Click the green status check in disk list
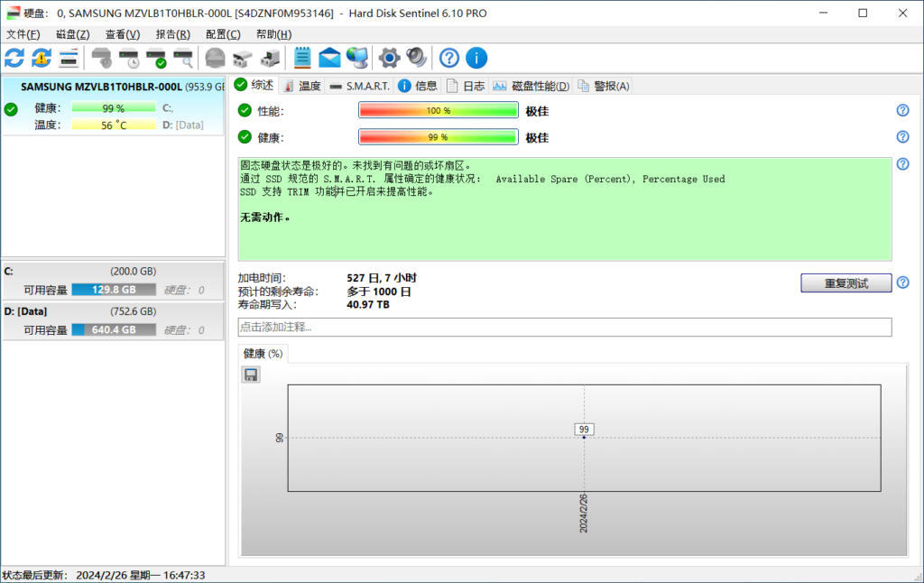 (11, 109)
